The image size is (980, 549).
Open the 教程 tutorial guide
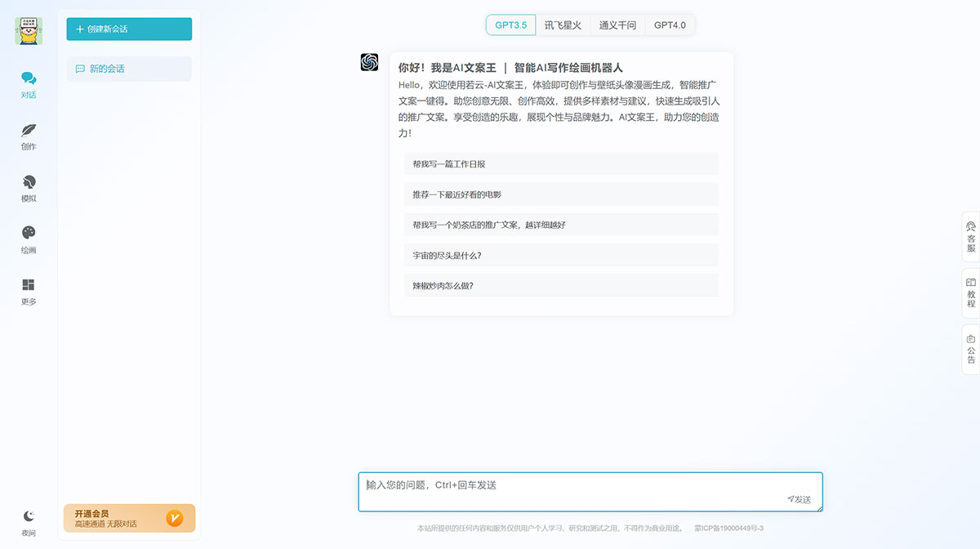(x=970, y=294)
